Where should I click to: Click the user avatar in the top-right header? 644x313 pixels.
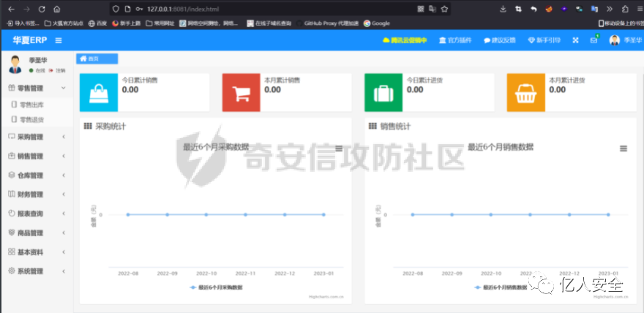(x=615, y=40)
